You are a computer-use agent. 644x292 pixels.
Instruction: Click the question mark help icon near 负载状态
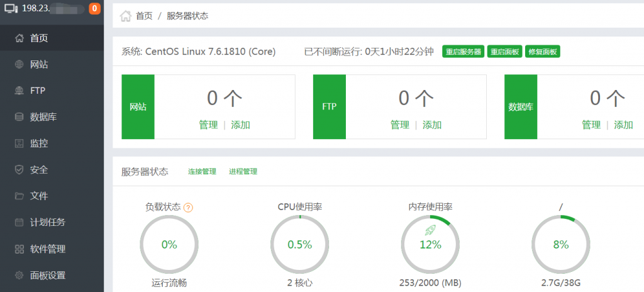tap(188, 207)
